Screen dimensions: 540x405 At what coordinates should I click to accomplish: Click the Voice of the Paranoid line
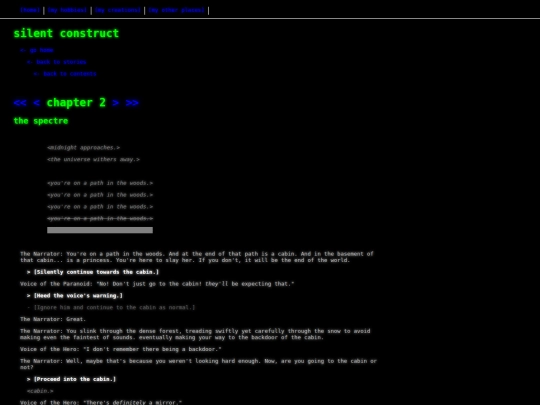click(x=157, y=284)
